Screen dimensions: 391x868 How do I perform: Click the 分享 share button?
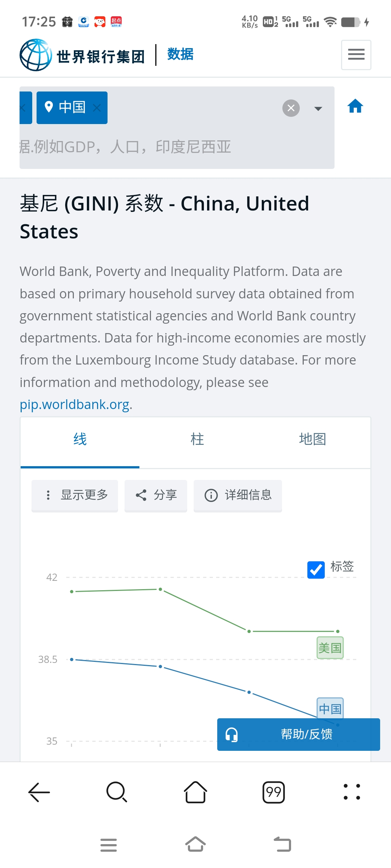coord(156,495)
